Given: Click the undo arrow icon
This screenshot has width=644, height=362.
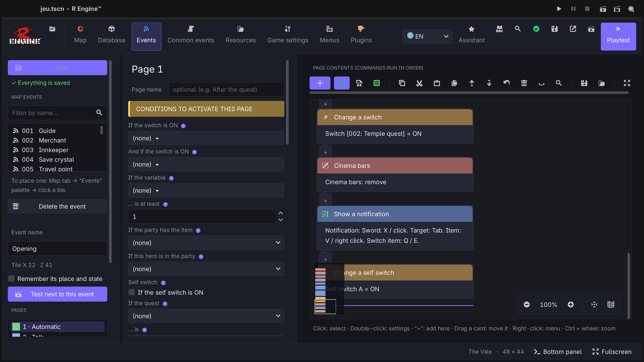Looking at the screenshot, I should 506,83.
